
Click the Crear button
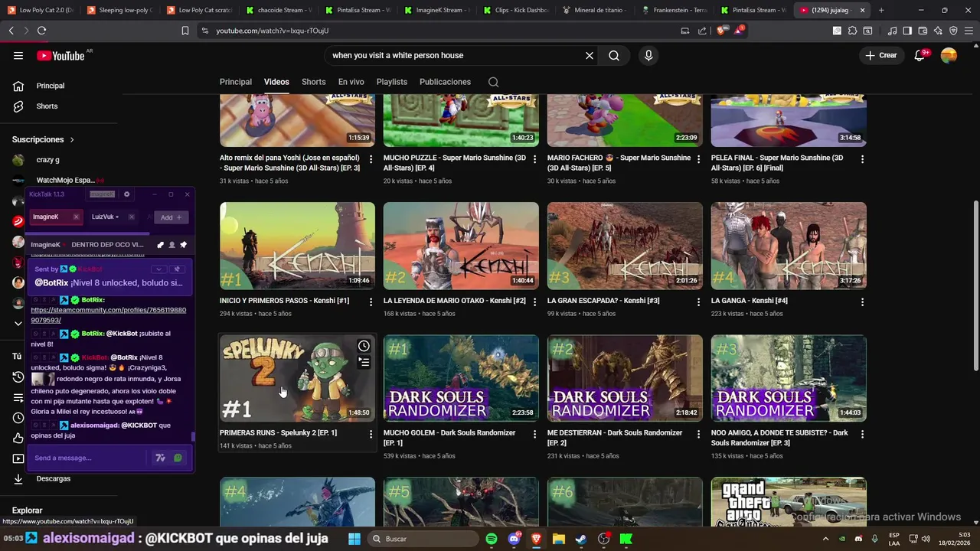pos(881,55)
